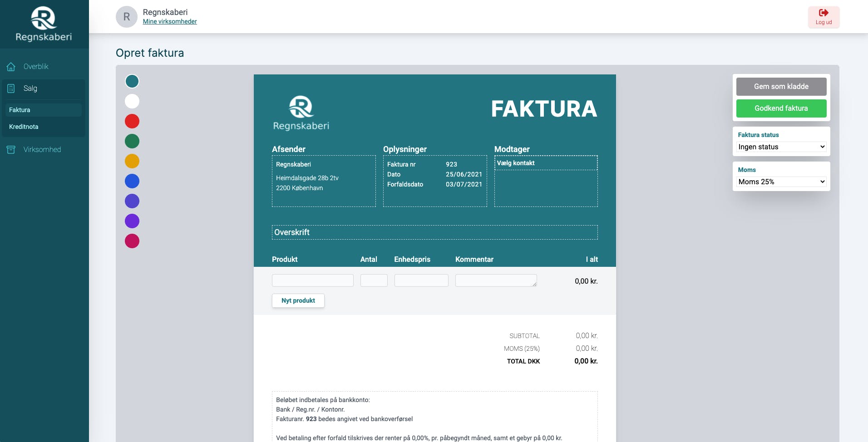This screenshot has width=868, height=442.
Task: Approve invoice with Godkend faktura
Action: [x=781, y=108]
